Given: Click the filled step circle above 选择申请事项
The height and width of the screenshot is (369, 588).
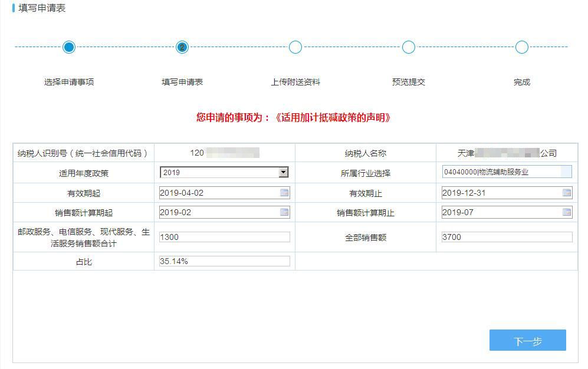Looking at the screenshot, I should pos(69,47).
